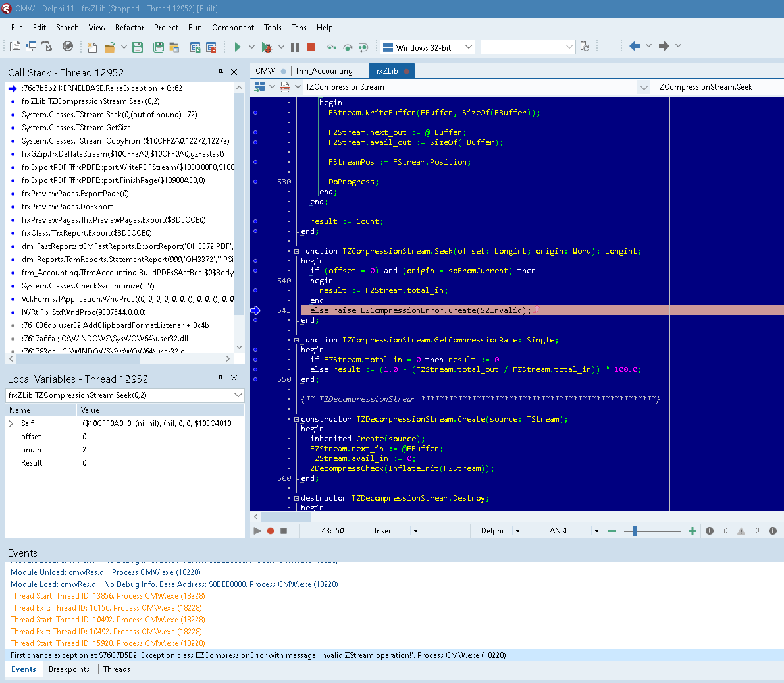The image size is (784, 683).
Task: Increase font size with the zoom slider
Action: tap(691, 530)
